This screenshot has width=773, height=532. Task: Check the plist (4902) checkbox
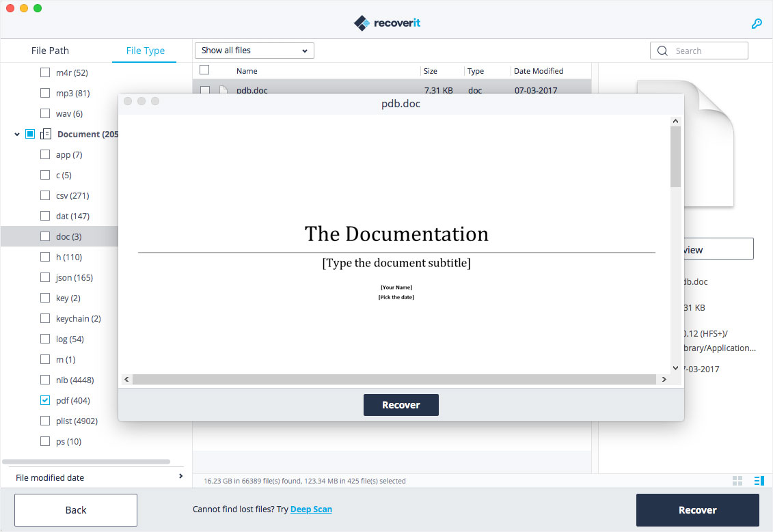(45, 421)
